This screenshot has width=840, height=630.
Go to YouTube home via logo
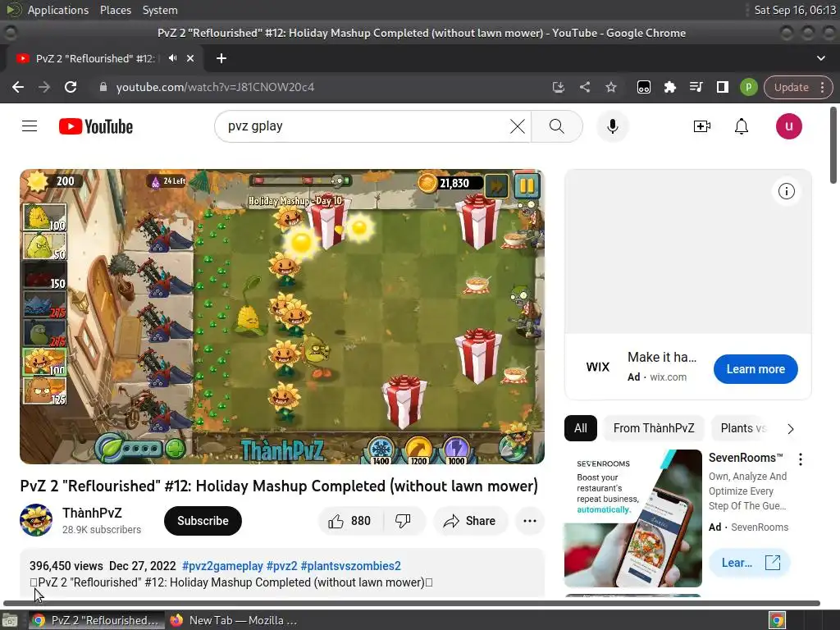(x=96, y=126)
